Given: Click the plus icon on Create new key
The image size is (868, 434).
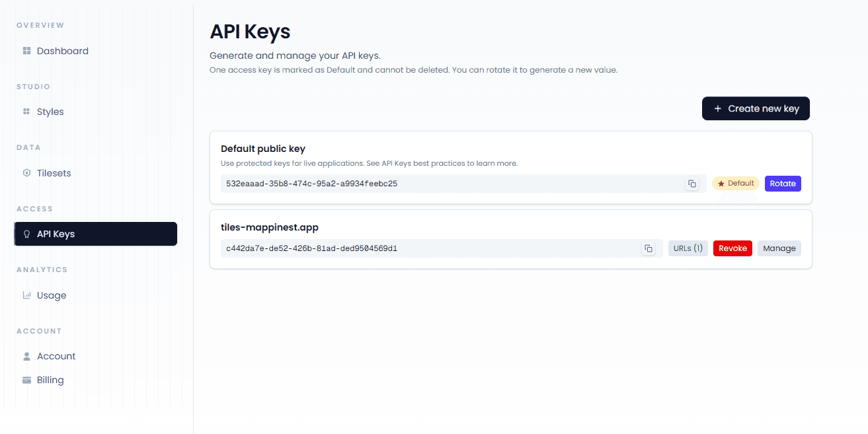Looking at the screenshot, I should [x=718, y=108].
